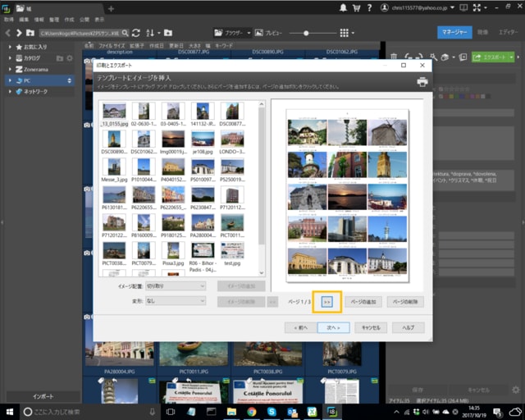
Task: Open the イメージ配置 dropdown
Action: (175, 285)
